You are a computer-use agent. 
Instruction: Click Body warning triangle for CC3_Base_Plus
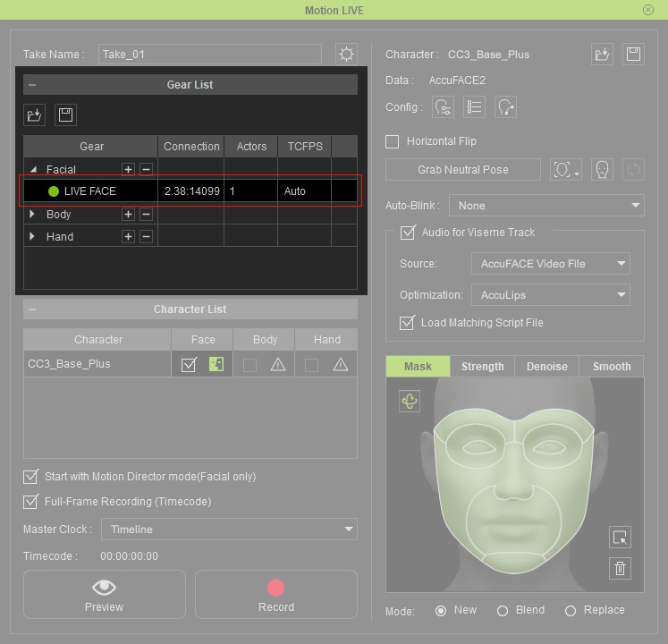(x=278, y=364)
